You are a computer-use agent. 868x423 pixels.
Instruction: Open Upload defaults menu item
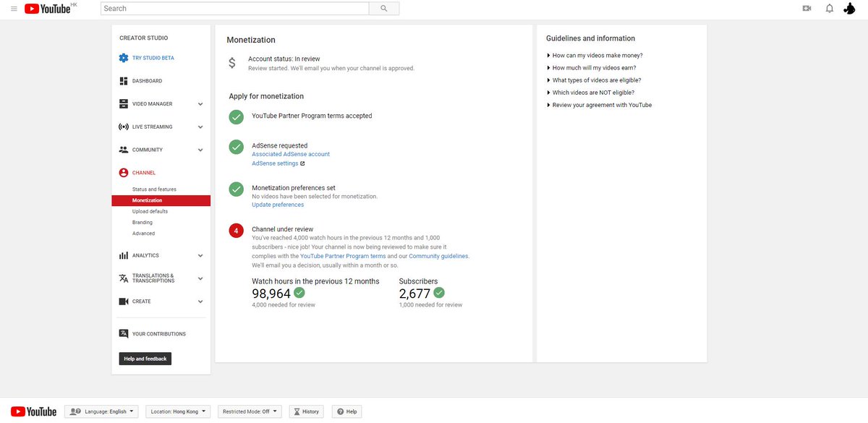[x=150, y=211]
